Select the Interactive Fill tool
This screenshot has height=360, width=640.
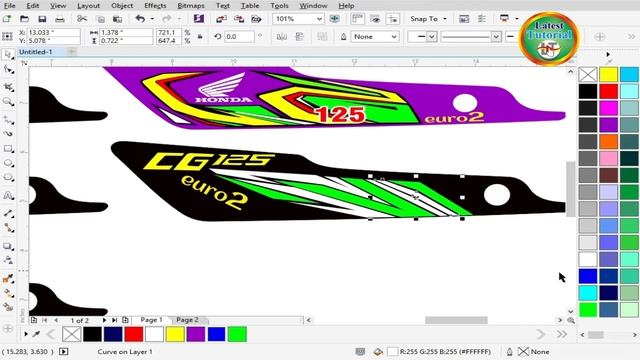point(8,293)
